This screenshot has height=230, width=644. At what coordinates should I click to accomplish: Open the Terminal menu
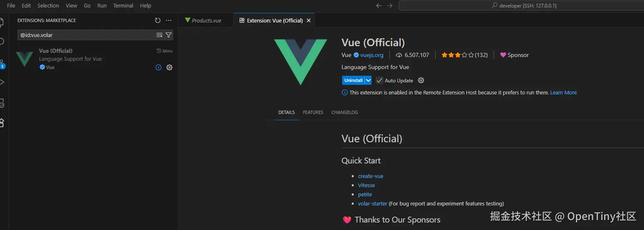point(123,6)
